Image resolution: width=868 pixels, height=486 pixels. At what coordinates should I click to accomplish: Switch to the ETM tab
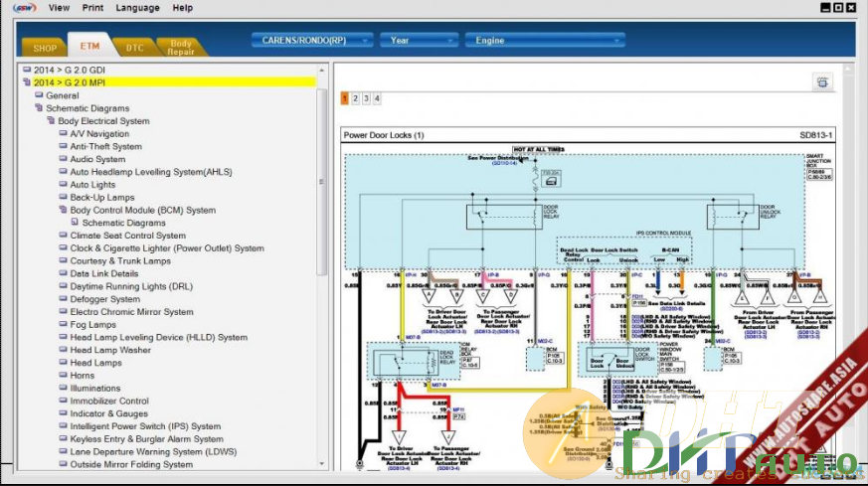[x=89, y=46]
